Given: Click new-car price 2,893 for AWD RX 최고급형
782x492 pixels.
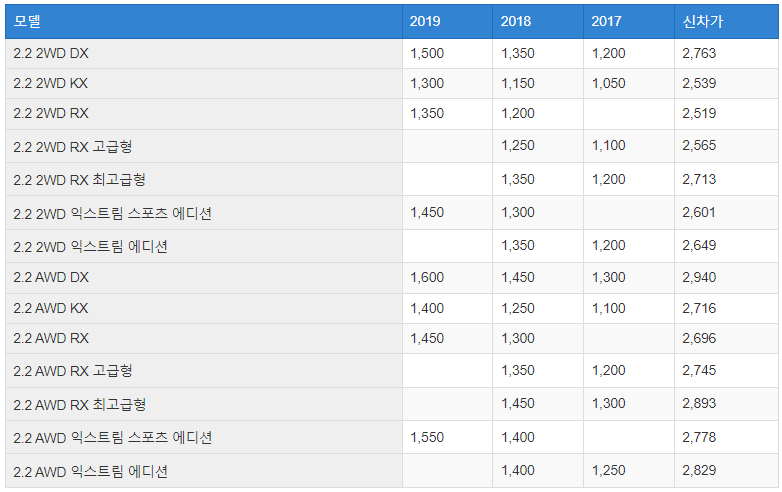Looking at the screenshot, I should click(x=699, y=403).
